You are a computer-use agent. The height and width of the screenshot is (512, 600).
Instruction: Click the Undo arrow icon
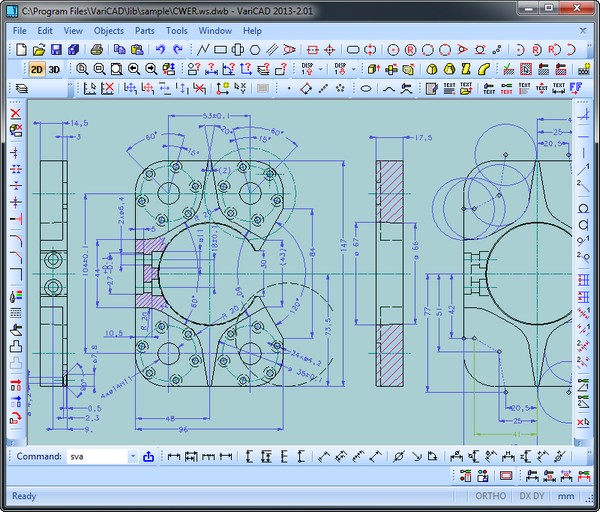159,49
